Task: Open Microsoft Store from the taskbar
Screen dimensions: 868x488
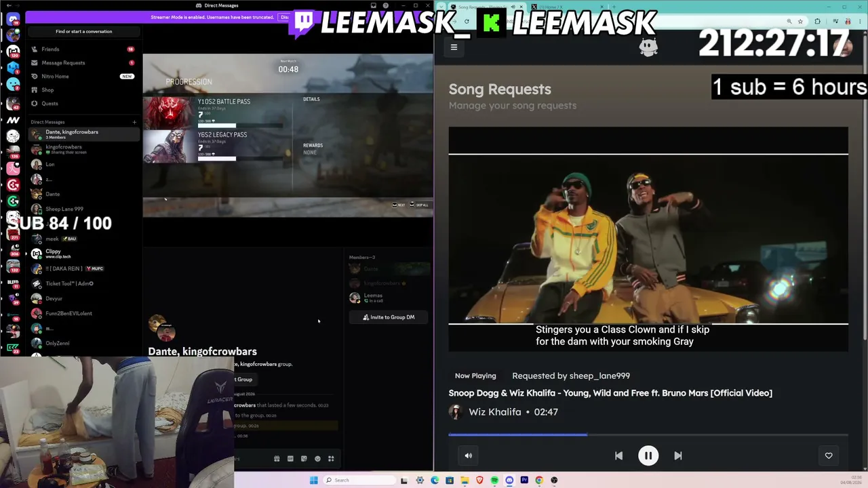Action: tap(450, 480)
